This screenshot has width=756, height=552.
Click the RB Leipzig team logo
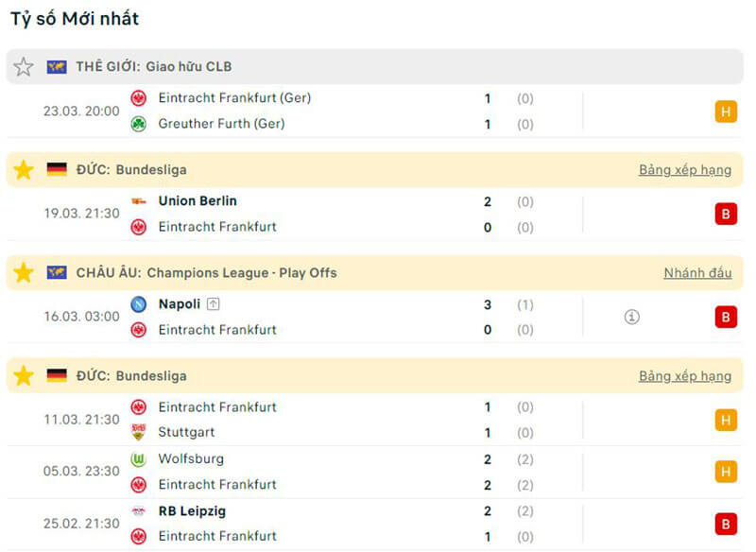[x=139, y=511]
